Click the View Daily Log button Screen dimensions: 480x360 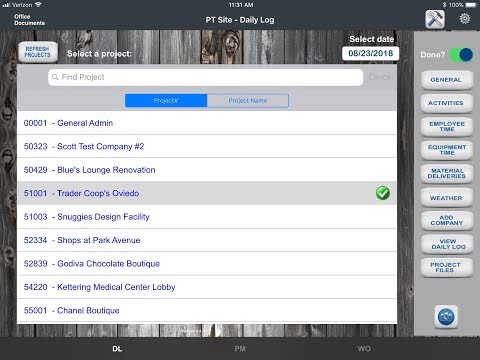pos(446,244)
